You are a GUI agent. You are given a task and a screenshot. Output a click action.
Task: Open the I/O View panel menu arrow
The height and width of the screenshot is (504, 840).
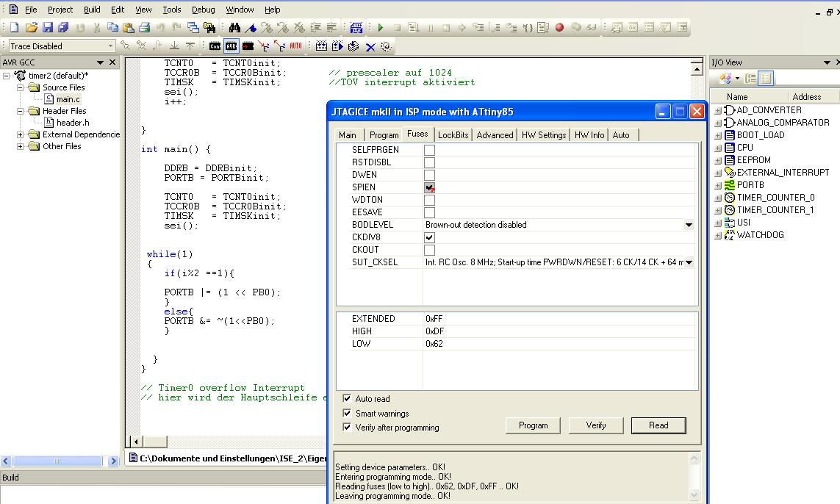[827, 62]
